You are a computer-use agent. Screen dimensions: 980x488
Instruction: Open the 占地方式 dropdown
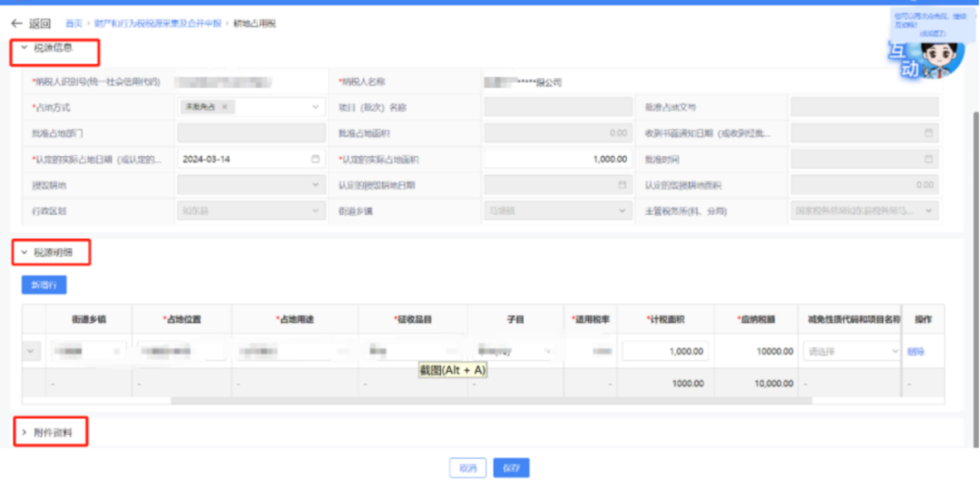317,107
